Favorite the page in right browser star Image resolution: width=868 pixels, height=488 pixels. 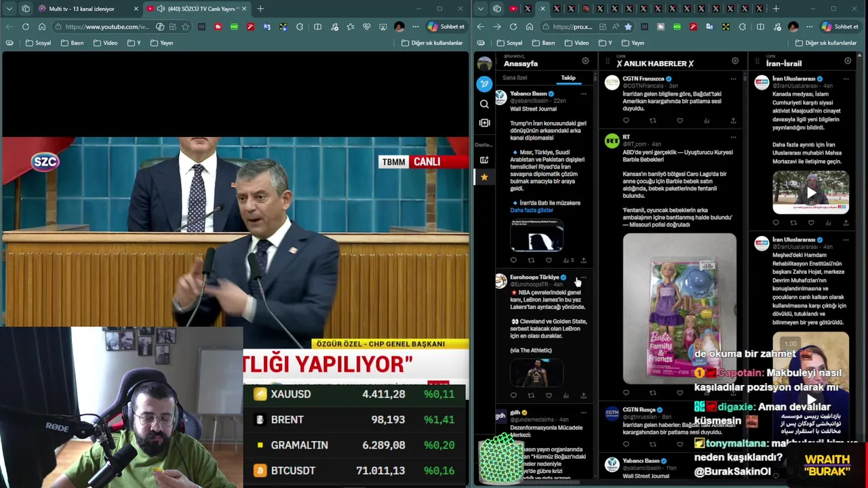[x=628, y=26]
